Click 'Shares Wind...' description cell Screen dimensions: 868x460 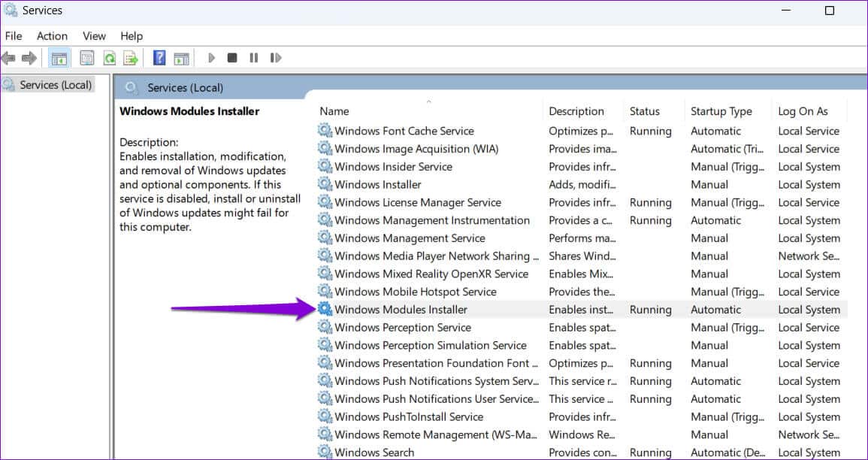[582, 256]
